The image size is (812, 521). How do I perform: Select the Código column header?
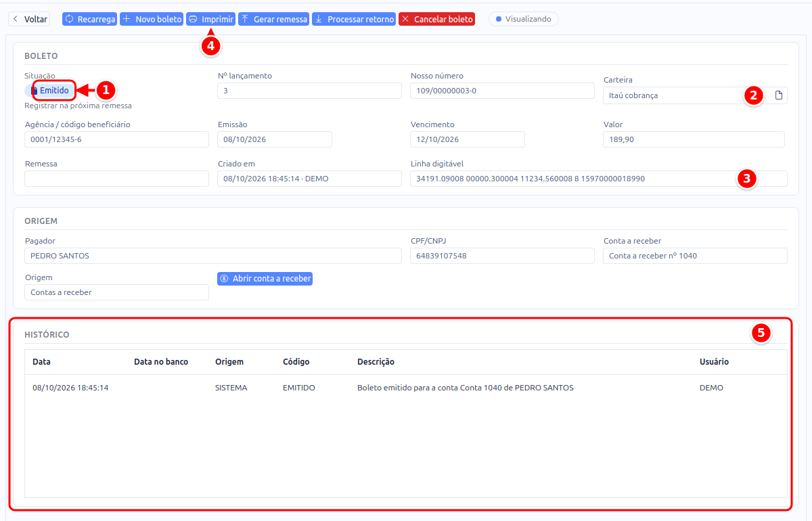click(x=296, y=362)
